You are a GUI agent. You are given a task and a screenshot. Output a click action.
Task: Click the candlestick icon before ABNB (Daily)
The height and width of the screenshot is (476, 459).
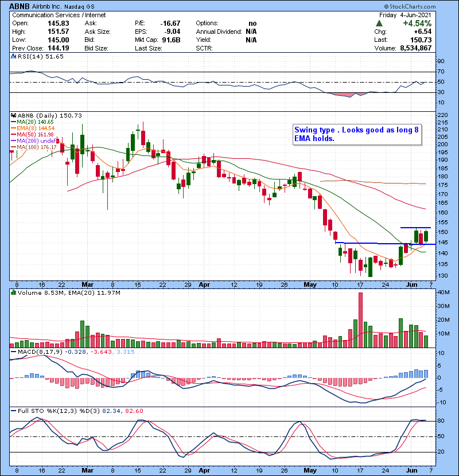pyautogui.click(x=14, y=115)
